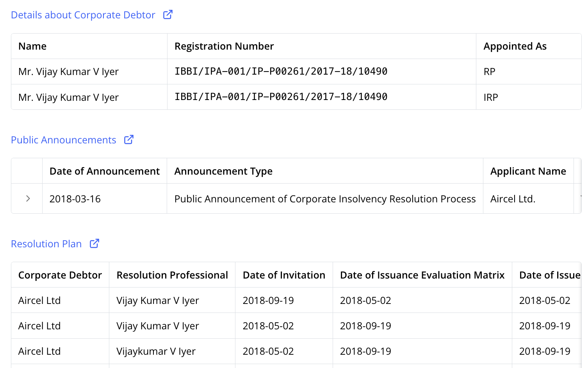Screen dimensions: 588x368
Task: Click external-link icon beside Details about Corporate Debtor
Action: click(168, 15)
